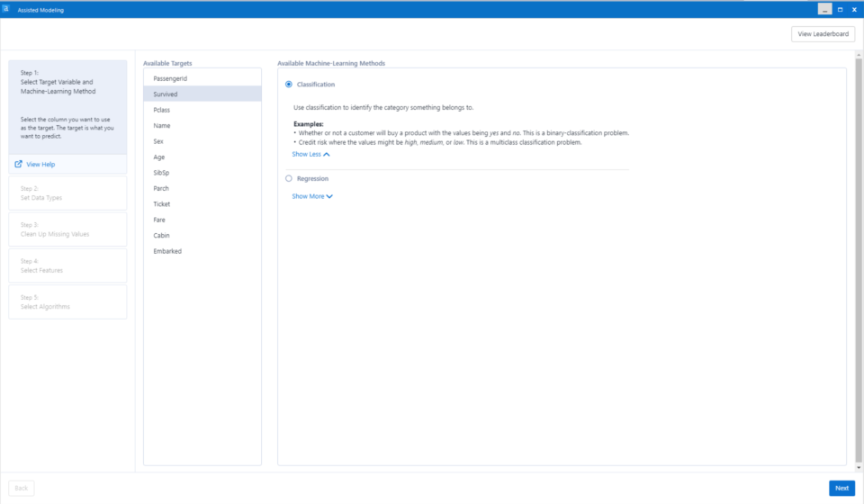Viewport: 864px width, 504px height.
Task: Click the Next button
Action: click(x=841, y=488)
